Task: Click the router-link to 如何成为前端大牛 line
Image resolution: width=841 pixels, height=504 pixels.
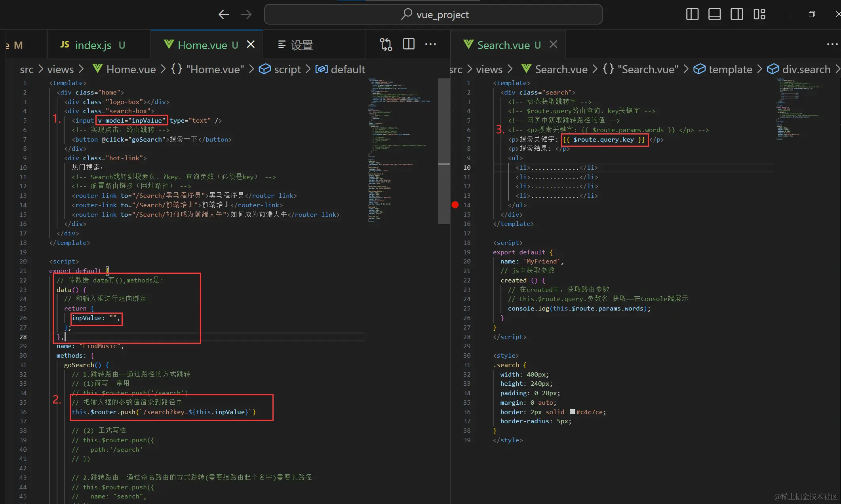Action: [x=205, y=215]
